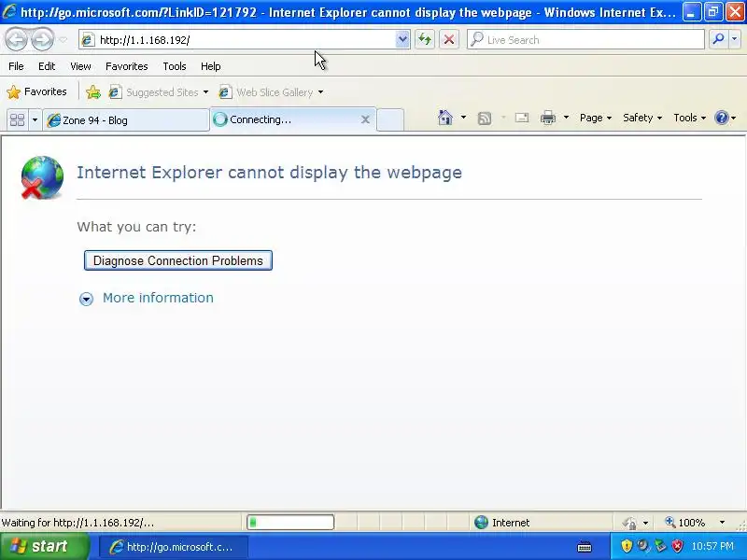
Task: Click the Back navigation arrow
Action: 17,39
